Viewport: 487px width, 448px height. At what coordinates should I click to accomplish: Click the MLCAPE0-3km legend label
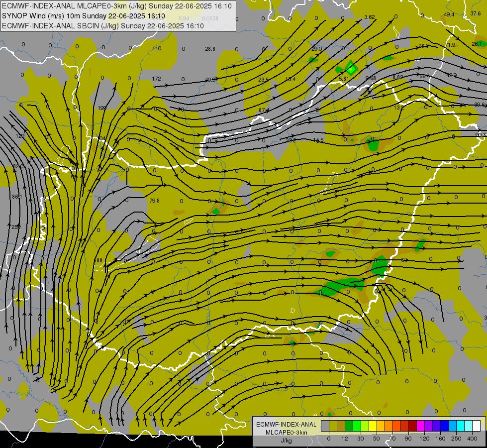pos(286,433)
